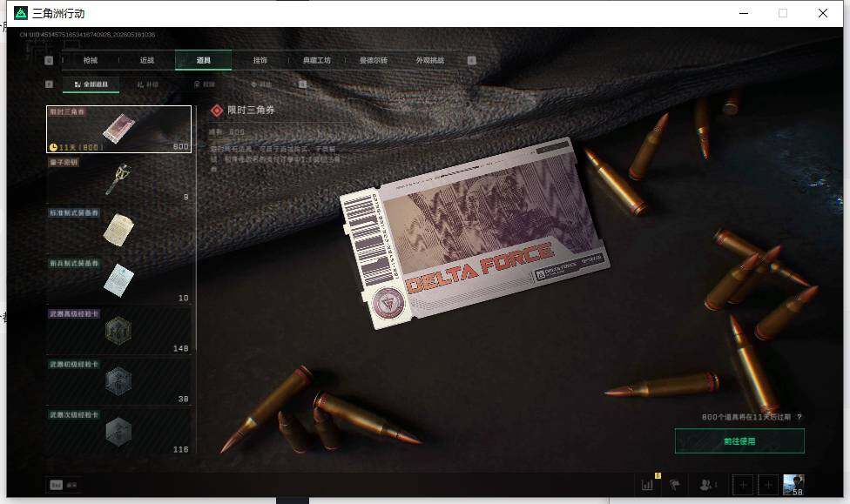Image resolution: width=850 pixels, height=504 pixels.
Task: Switch to the 外观挑战 tab
Action: coord(430,60)
